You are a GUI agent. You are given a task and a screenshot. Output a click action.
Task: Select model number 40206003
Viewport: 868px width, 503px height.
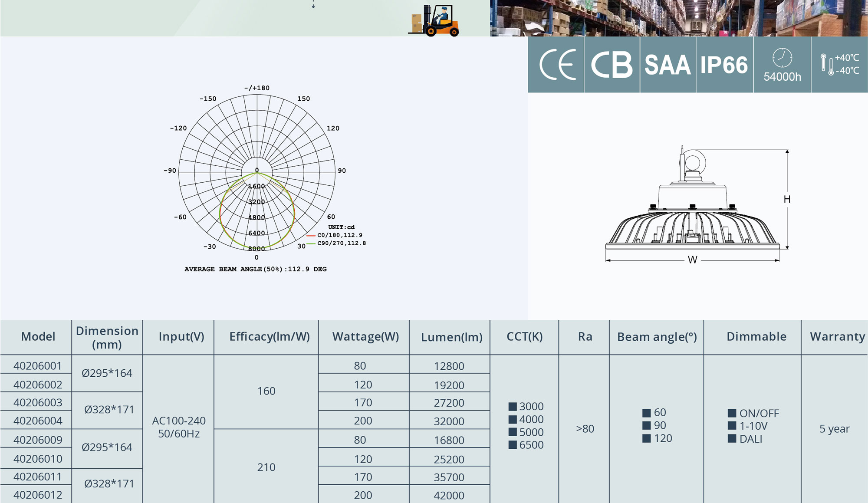click(x=38, y=402)
